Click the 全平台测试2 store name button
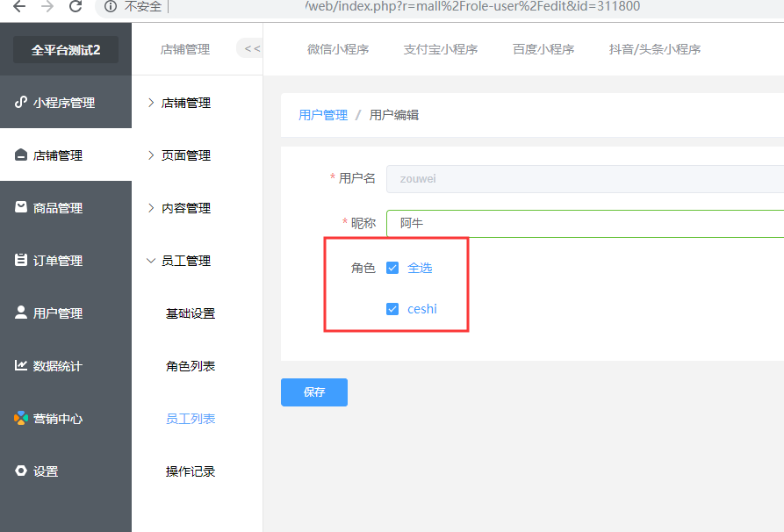 (x=66, y=49)
